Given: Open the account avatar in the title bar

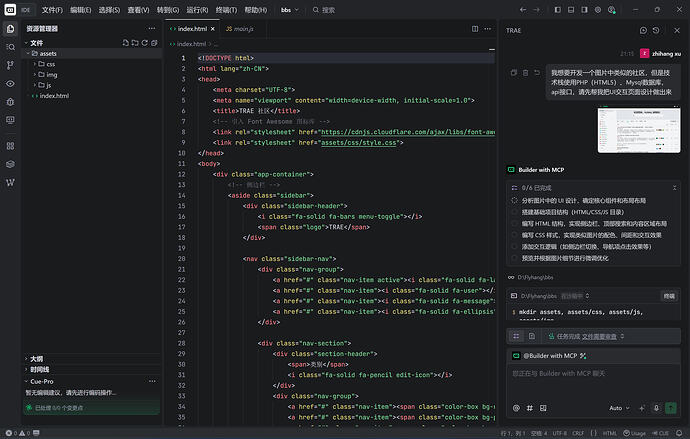Looking at the screenshot, I should (612, 10).
